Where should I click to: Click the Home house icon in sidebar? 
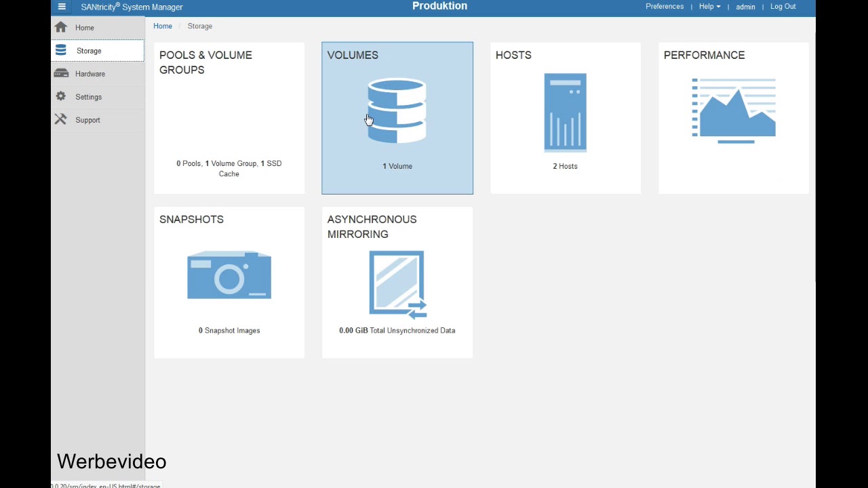tap(61, 27)
